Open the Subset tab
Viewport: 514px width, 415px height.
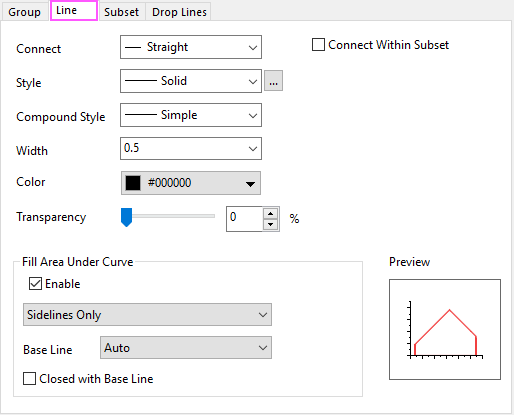click(x=121, y=12)
